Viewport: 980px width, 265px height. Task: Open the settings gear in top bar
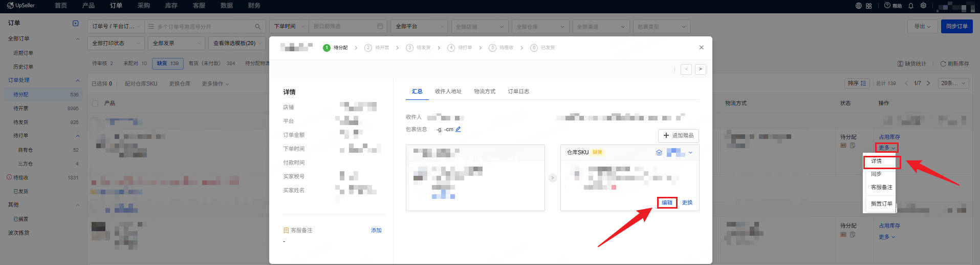tap(923, 6)
